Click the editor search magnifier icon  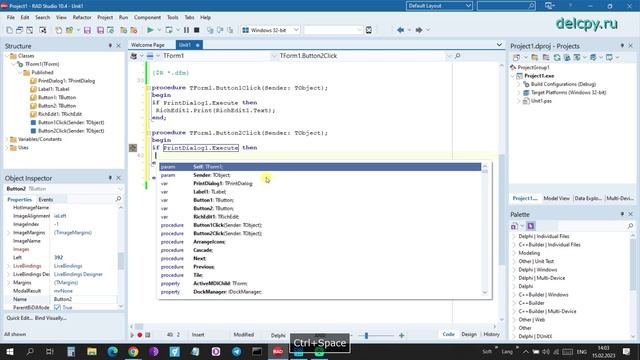(458, 56)
